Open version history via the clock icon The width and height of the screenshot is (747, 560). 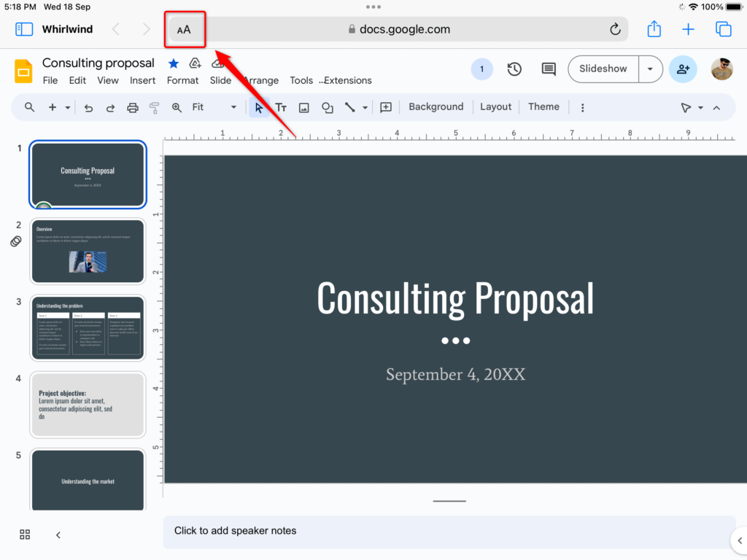click(514, 69)
